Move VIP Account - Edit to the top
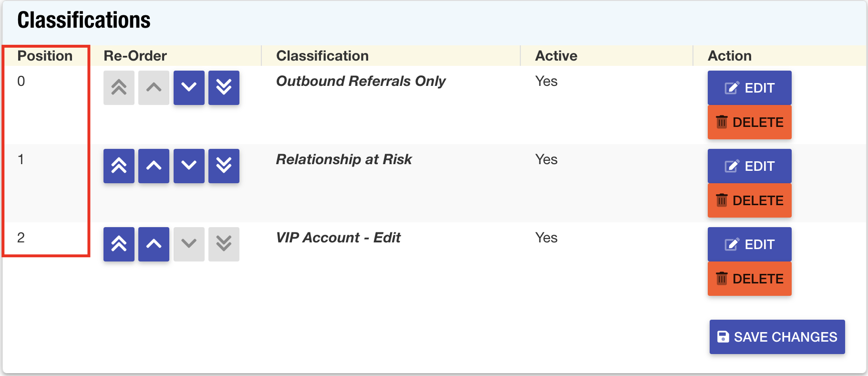The image size is (868, 376). tap(119, 244)
